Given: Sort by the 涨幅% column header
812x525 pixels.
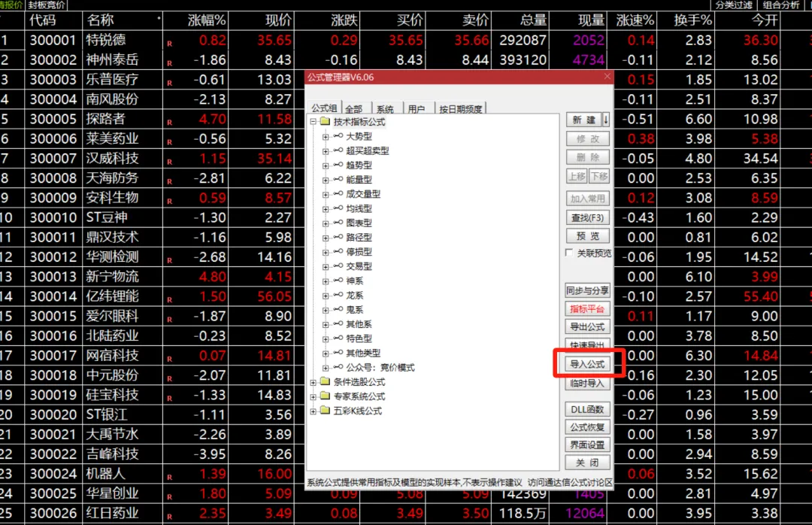Looking at the screenshot, I should 206,20.
